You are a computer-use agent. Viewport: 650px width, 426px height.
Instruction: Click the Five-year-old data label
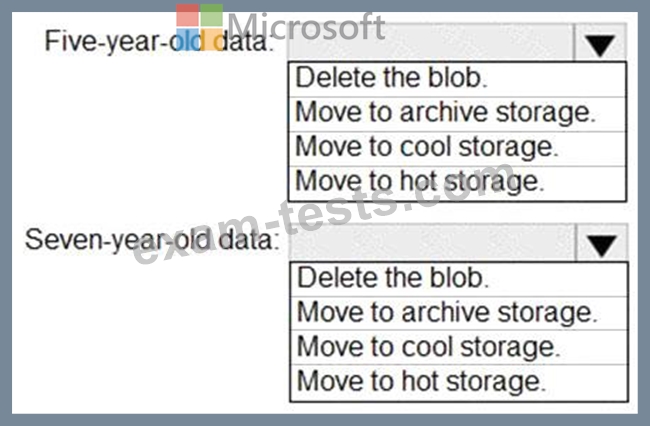(157, 43)
